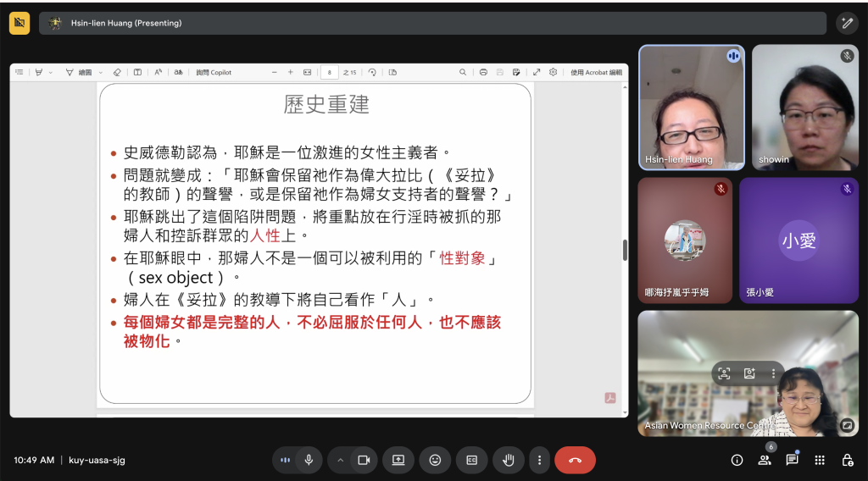Open the meeting details info icon

click(737, 460)
